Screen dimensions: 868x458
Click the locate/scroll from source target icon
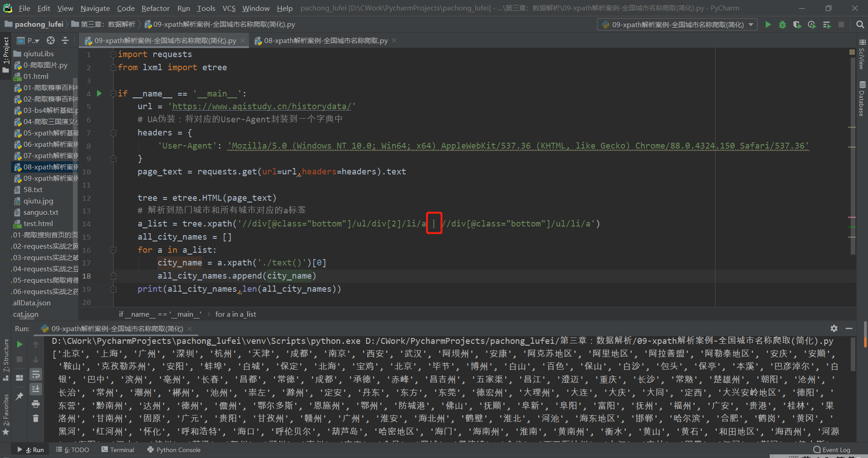51,40
